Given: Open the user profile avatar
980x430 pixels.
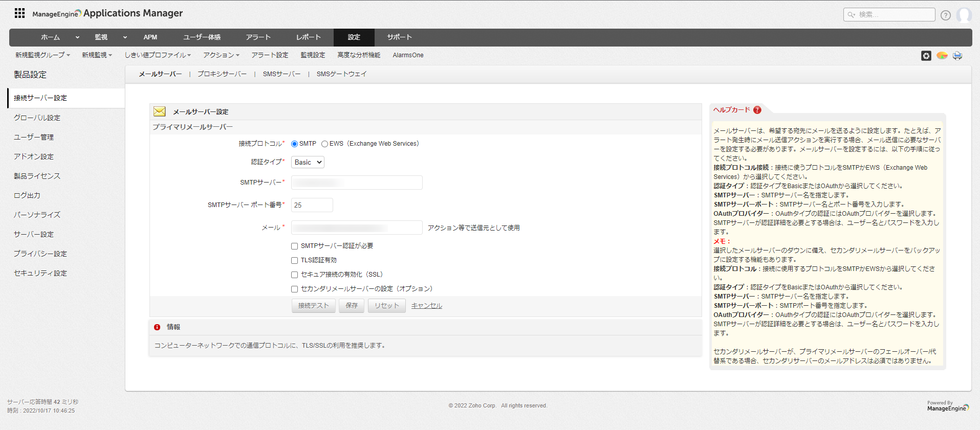Looking at the screenshot, I should [x=964, y=15].
